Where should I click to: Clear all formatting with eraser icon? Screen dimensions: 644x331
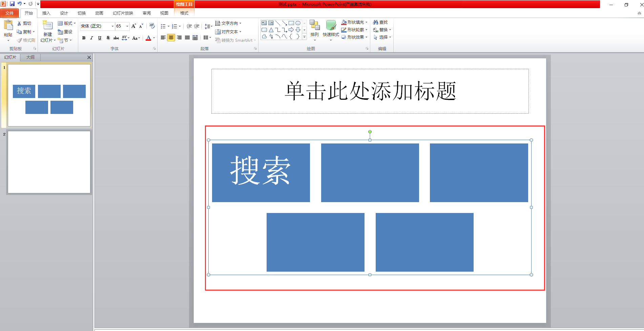[x=152, y=26]
